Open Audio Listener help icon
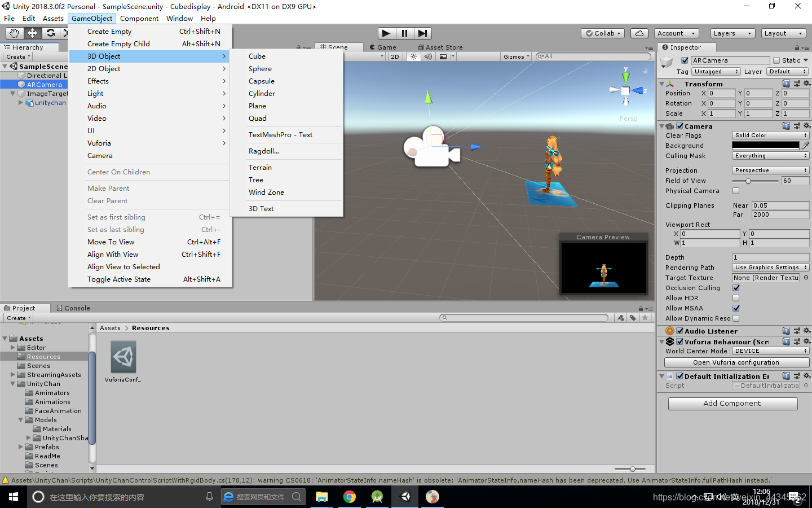812x508 pixels. coord(786,331)
